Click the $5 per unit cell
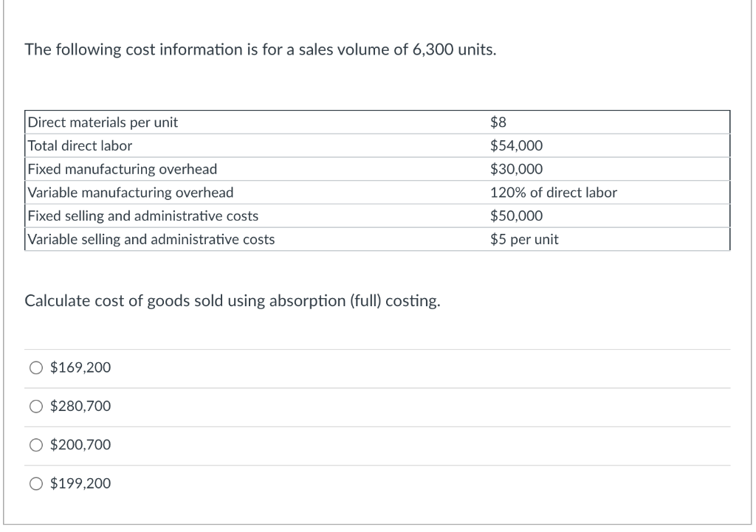Viewport: 756px width, 532px height. (525, 239)
